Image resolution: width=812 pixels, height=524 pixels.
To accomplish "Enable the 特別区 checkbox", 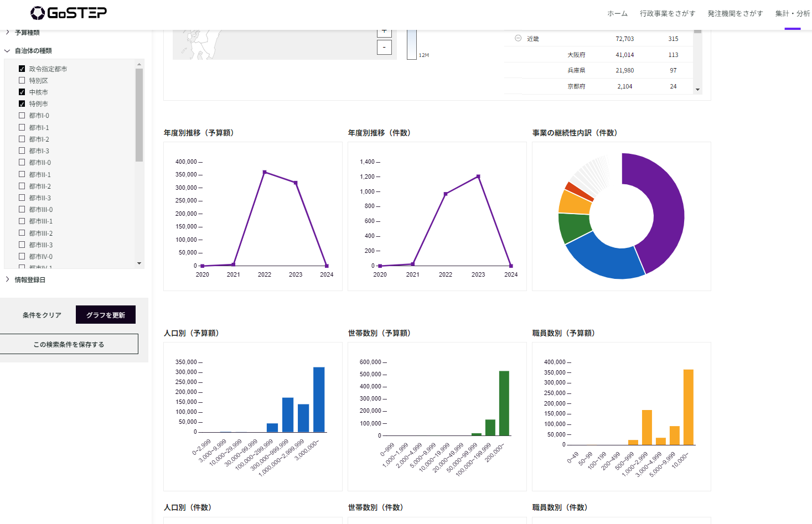I will (x=22, y=80).
